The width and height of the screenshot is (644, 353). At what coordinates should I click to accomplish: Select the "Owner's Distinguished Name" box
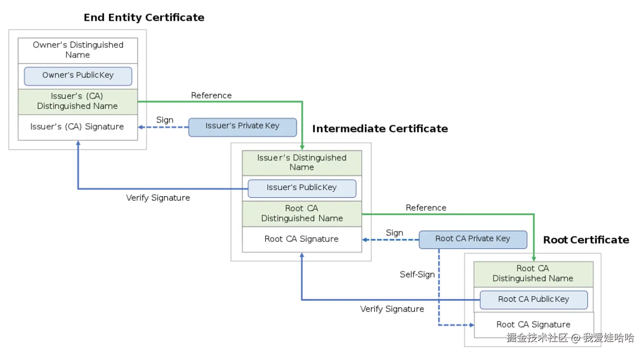pos(78,51)
